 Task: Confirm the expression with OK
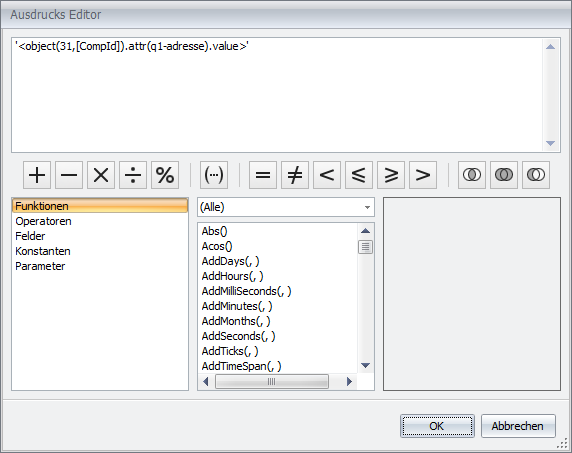click(437, 426)
